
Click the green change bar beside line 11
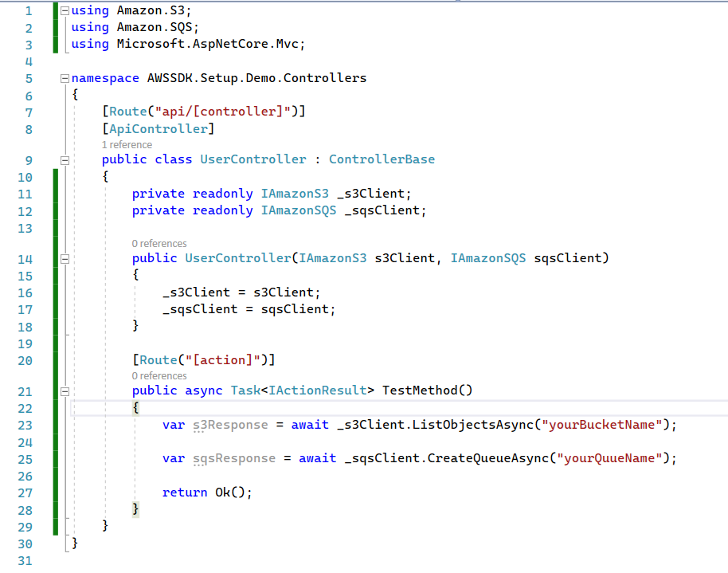coord(54,193)
